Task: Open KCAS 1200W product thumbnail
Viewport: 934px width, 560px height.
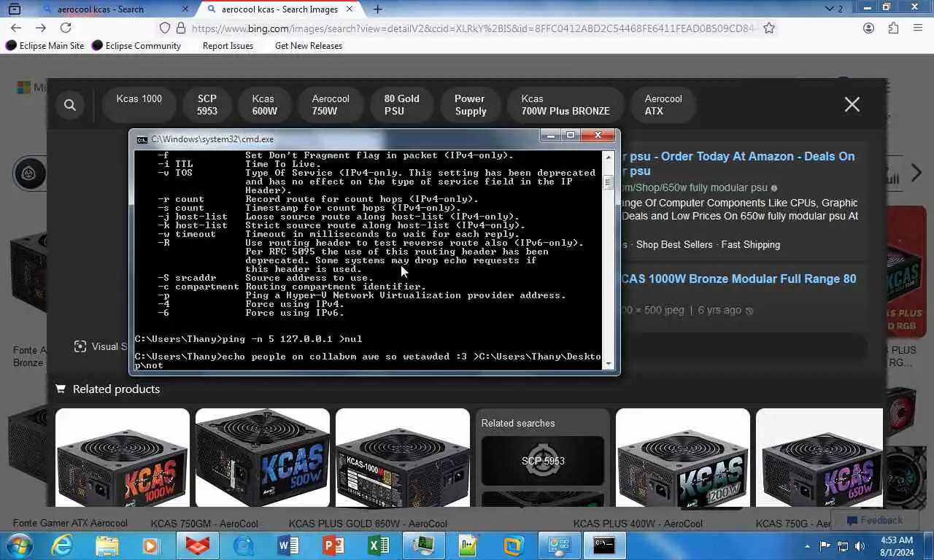Action: point(683,458)
